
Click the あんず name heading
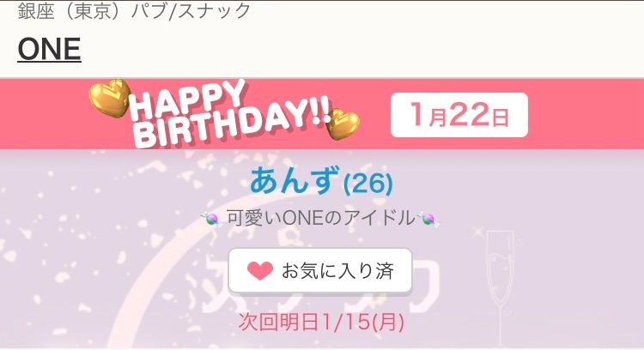click(295, 180)
